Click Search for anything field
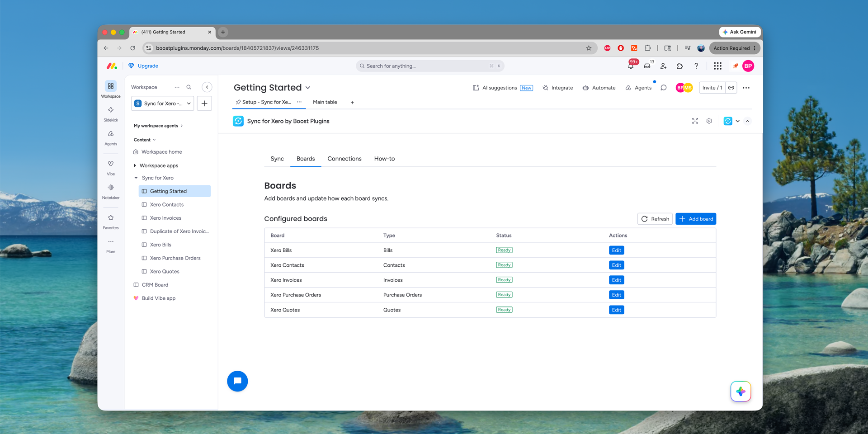 tap(430, 66)
